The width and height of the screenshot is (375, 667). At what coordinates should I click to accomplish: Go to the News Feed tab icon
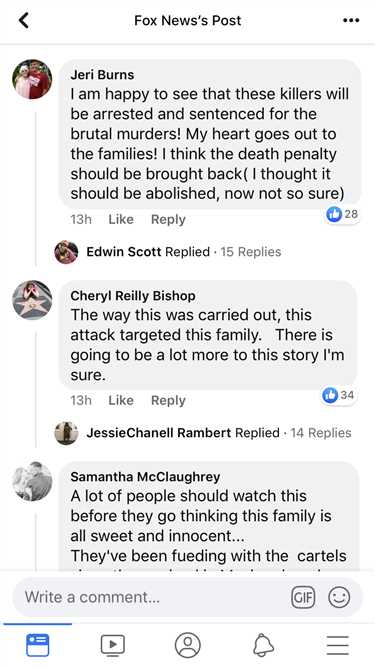(x=38, y=645)
